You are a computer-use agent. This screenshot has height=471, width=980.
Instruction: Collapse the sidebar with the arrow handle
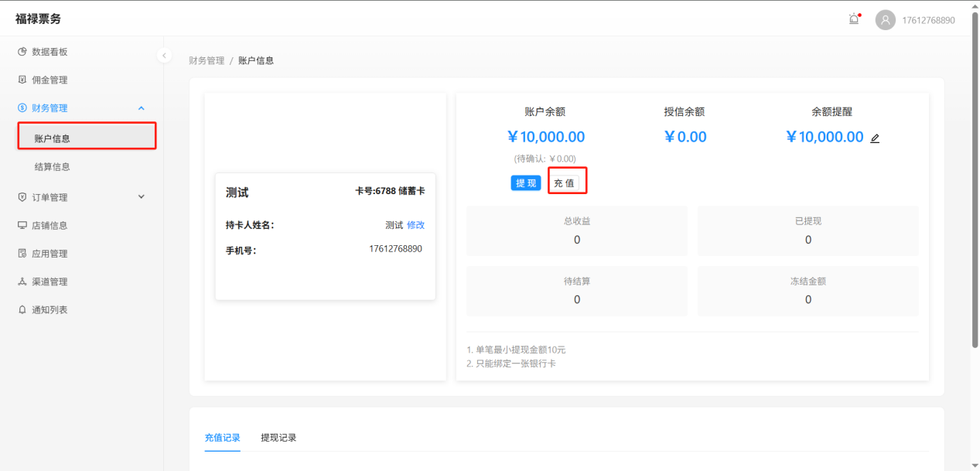point(164,56)
